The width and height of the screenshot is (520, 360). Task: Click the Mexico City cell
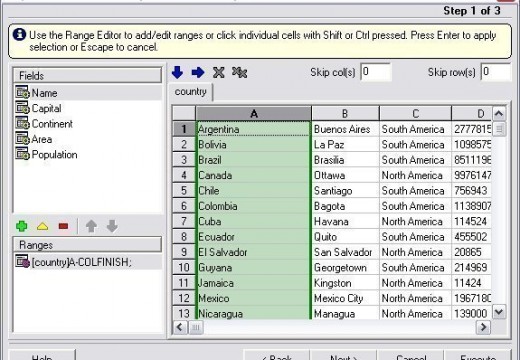tap(345, 298)
